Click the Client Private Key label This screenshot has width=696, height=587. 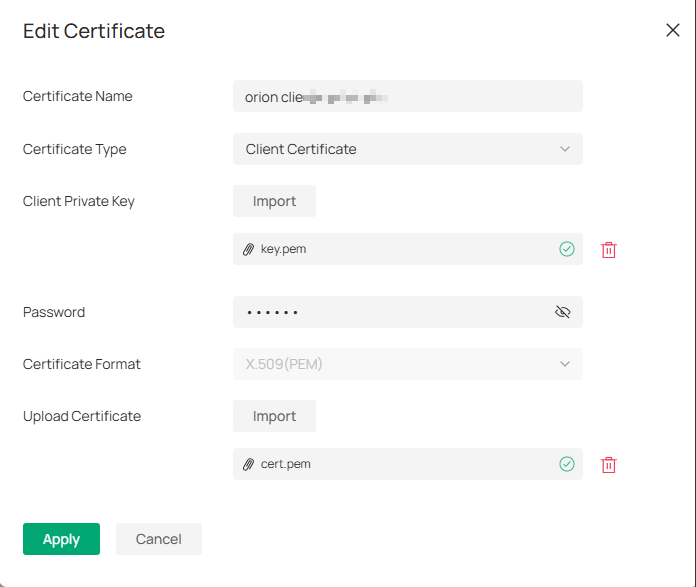(x=79, y=201)
